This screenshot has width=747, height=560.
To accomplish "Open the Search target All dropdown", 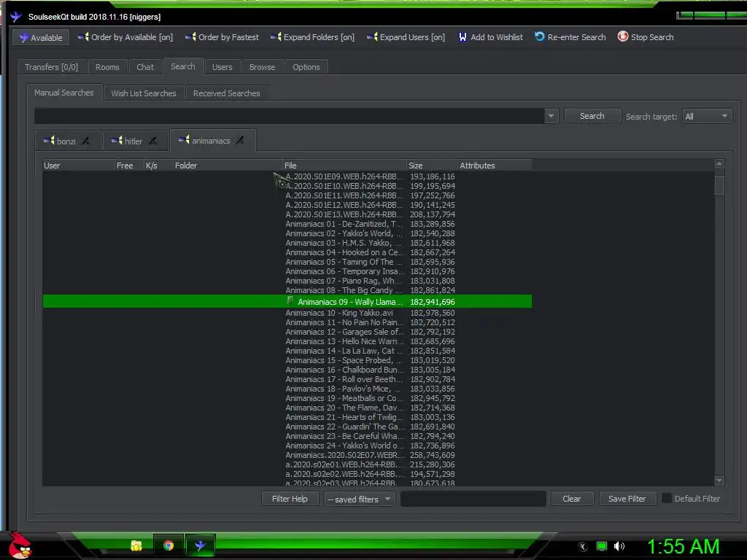I will coord(707,116).
